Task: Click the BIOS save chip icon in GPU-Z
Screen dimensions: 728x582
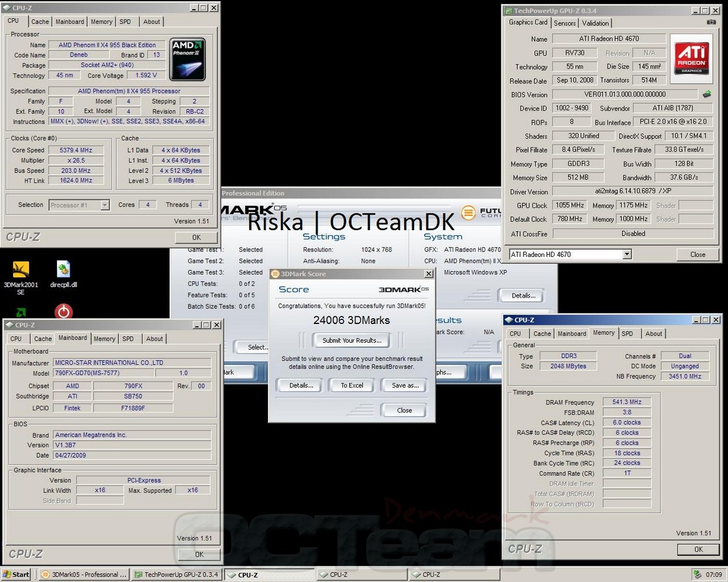Action: pos(707,94)
